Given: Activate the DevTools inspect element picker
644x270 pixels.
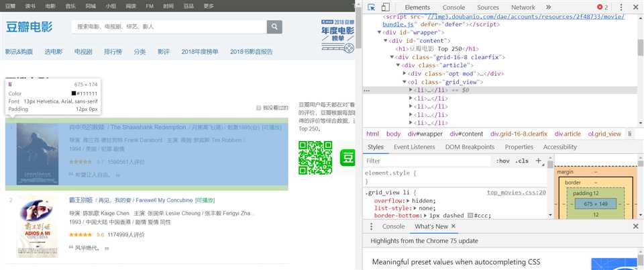Looking at the screenshot, I should point(371,7).
